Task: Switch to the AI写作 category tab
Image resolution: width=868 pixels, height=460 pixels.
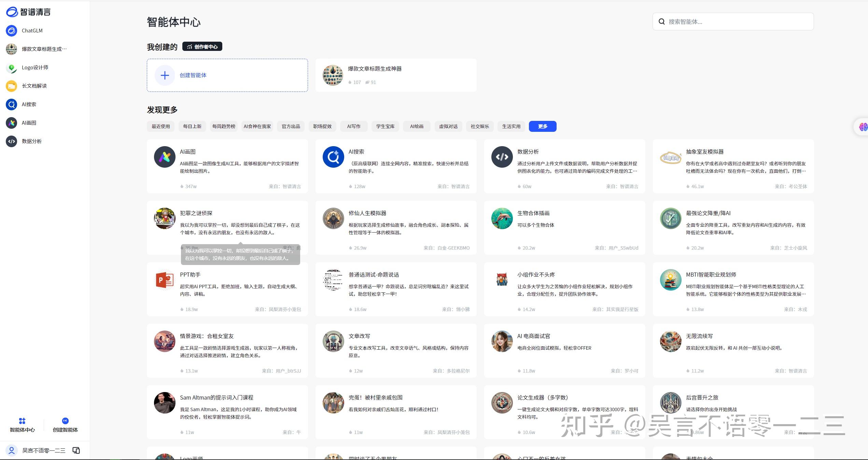Action: 353,126
